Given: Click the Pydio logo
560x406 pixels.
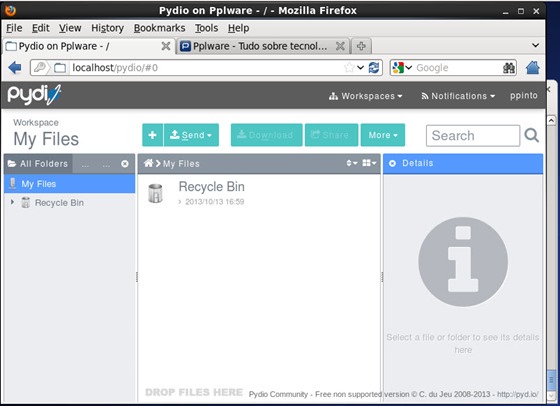Looking at the screenshot, I should coord(34,95).
